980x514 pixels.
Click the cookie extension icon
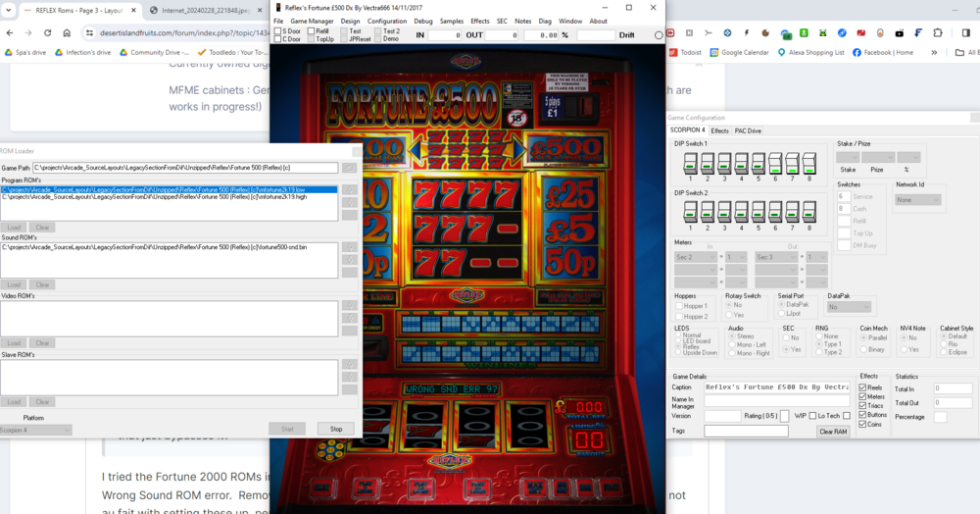[x=765, y=32]
